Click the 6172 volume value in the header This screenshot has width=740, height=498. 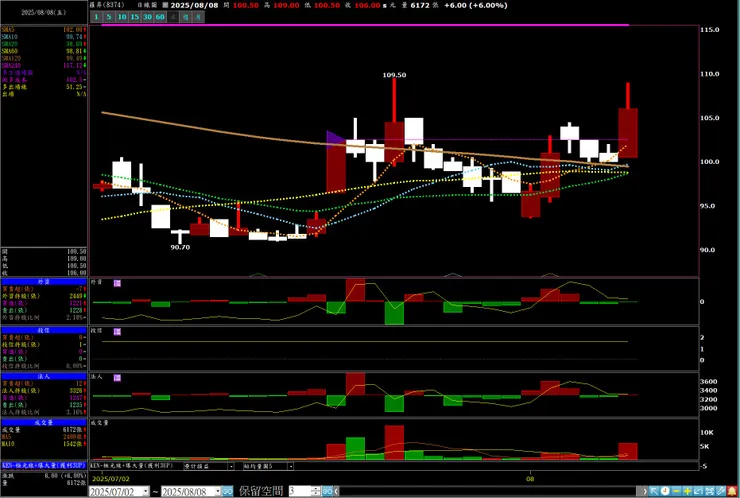pos(420,5)
